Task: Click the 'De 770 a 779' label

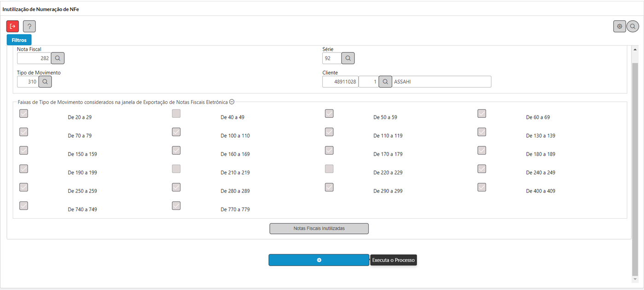Action: 235,209
